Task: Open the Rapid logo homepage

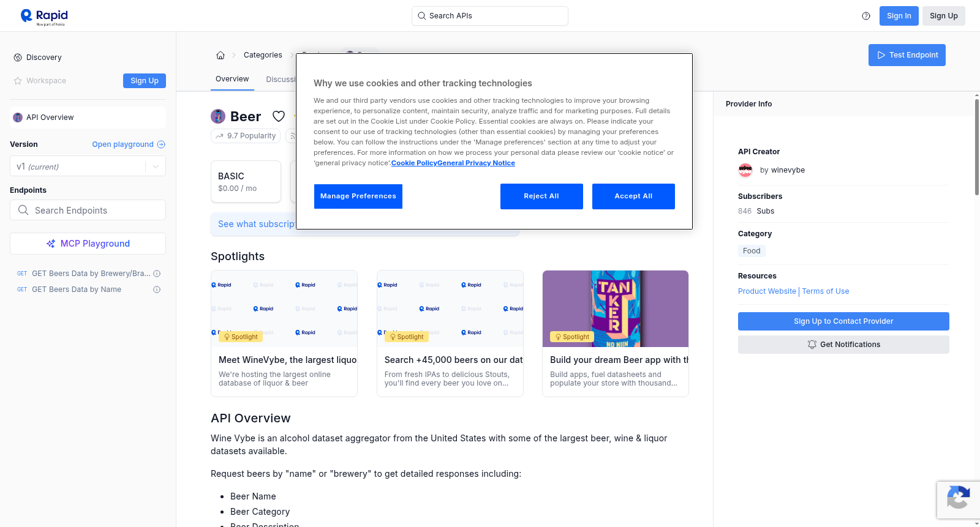Action: (44, 16)
